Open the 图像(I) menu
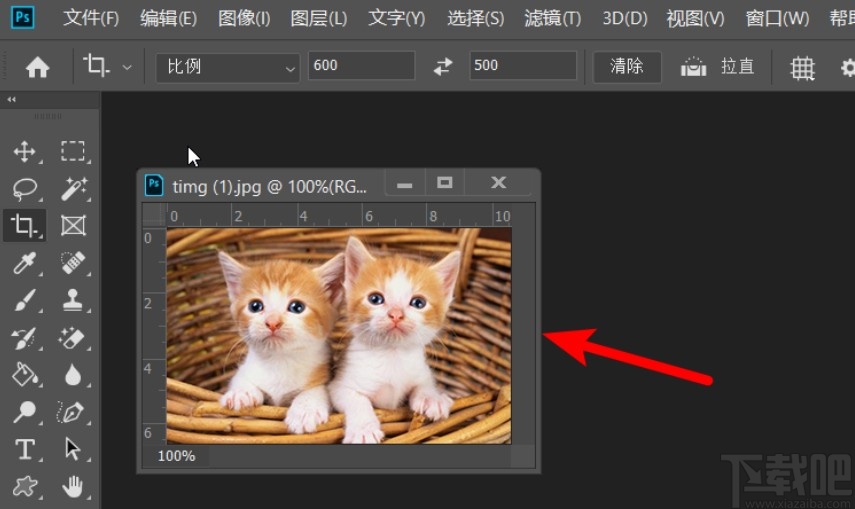The image size is (855, 509). click(244, 19)
